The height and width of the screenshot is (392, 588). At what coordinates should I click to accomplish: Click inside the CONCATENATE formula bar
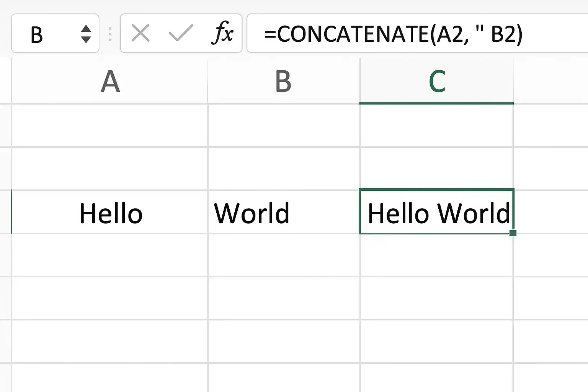pos(417,33)
